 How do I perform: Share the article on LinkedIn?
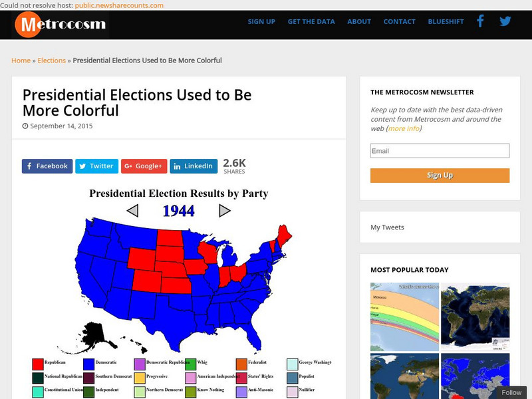[194, 166]
